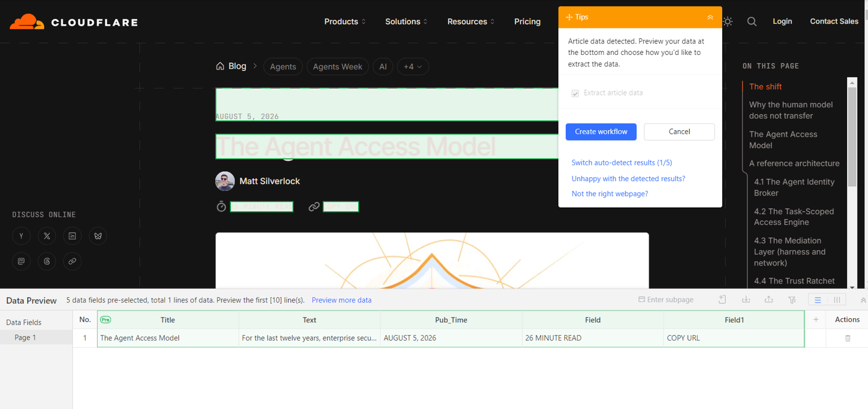868x409 pixels.
Task: Click the Pub_Time column header
Action: pos(451,320)
